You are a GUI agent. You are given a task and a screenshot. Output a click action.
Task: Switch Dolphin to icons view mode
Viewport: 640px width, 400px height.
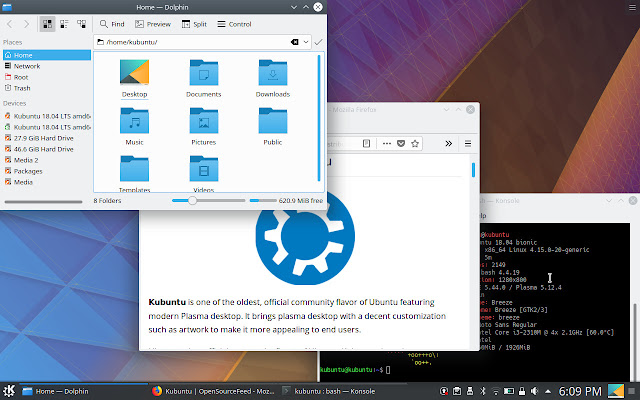pos(47,24)
